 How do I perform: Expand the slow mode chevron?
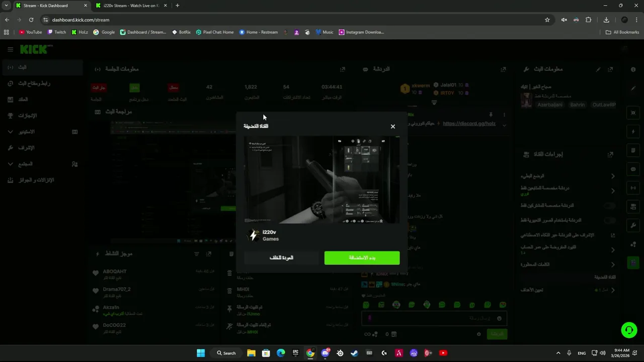[613, 176]
